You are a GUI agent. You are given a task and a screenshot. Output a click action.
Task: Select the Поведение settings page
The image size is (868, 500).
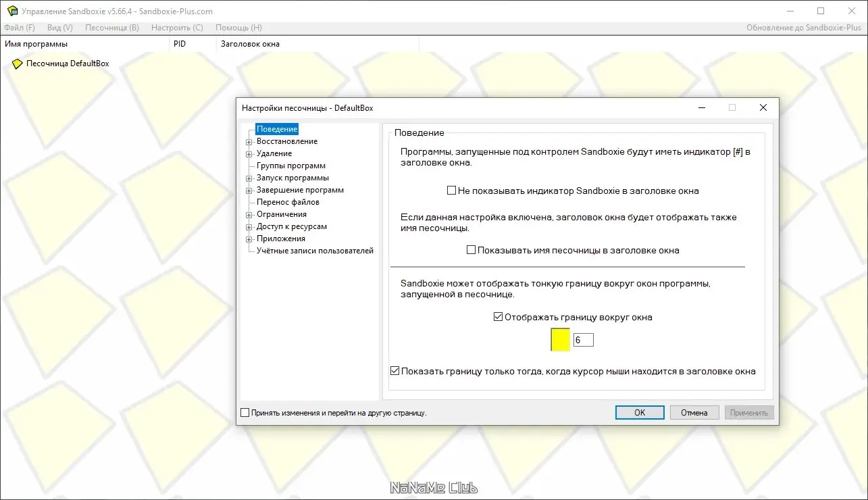[277, 129]
